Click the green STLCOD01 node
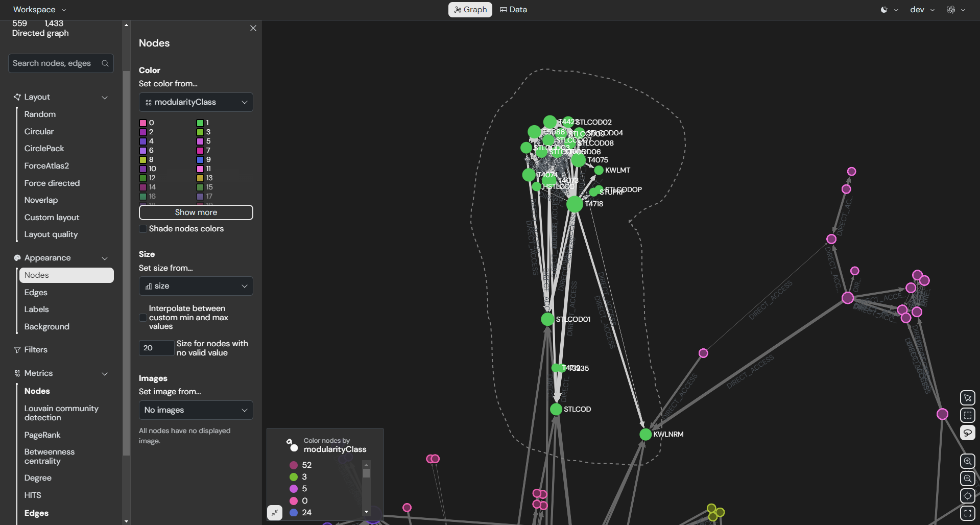980x525 pixels. click(547, 319)
